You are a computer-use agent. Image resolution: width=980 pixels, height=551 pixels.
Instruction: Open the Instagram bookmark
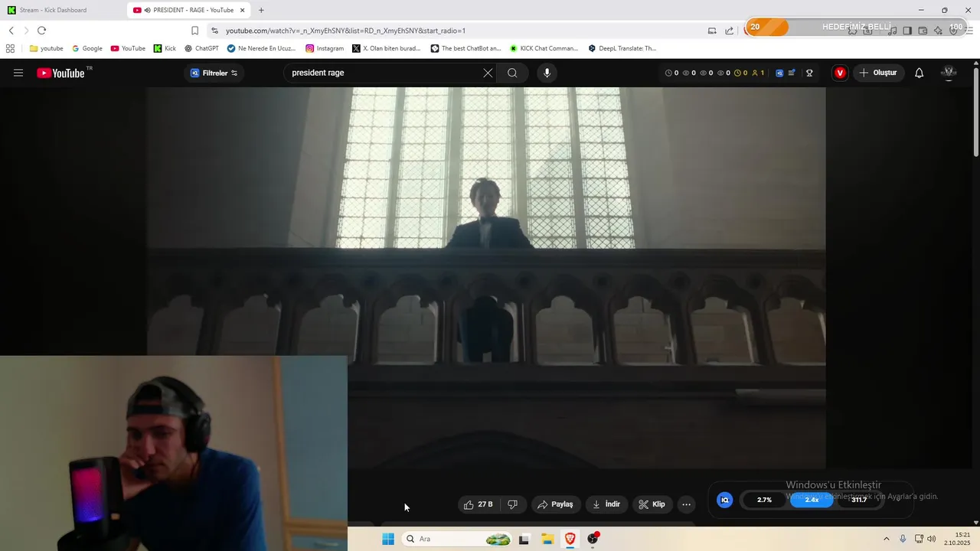pyautogui.click(x=325, y=48)
